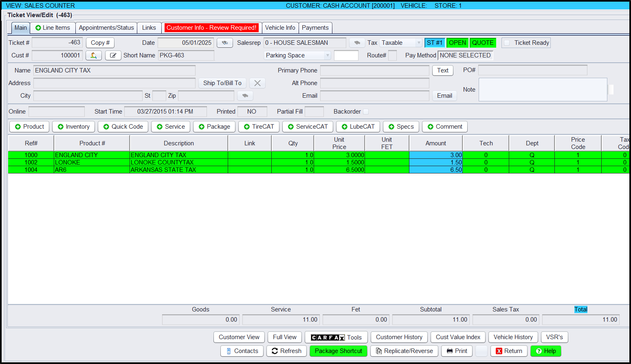The height and width of the screenshot is (364, 631).
Task: Expand the Parking Space dropdown
Action: (x=297, y=55)
